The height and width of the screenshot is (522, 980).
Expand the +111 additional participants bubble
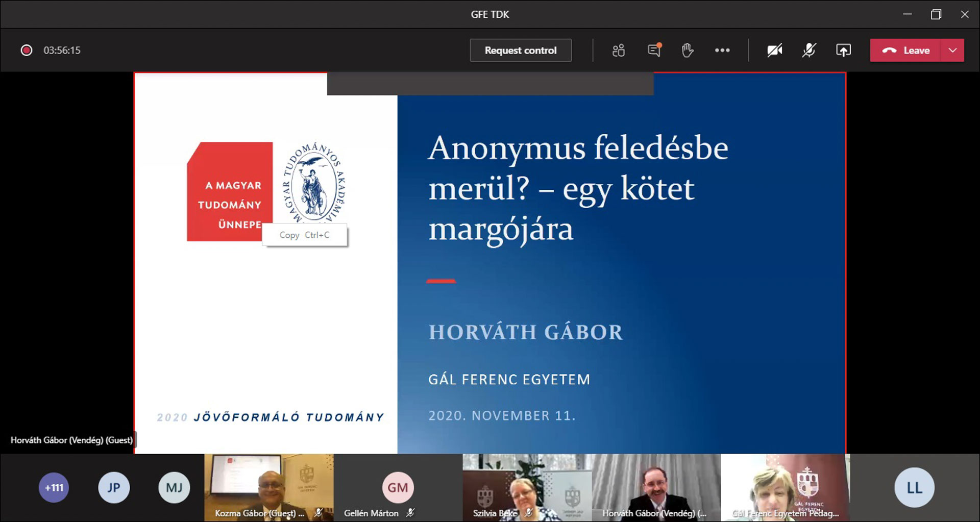coord(54,487)
